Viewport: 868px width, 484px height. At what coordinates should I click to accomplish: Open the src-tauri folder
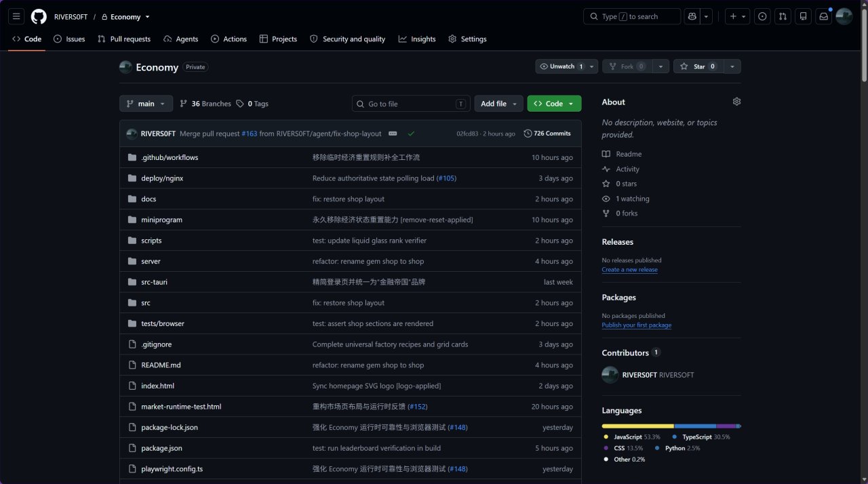[x=154, y=282]
